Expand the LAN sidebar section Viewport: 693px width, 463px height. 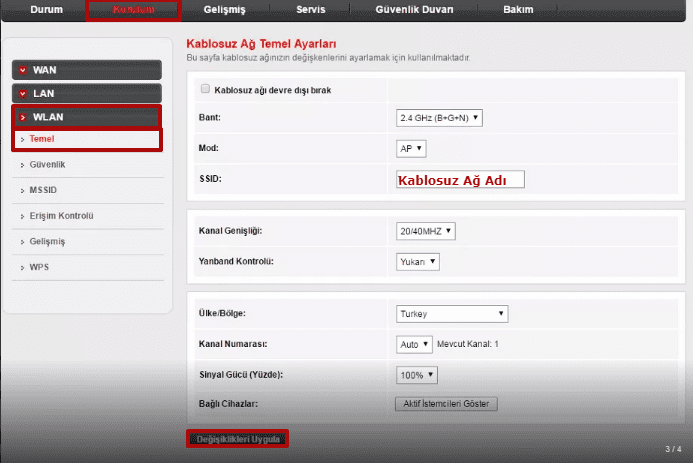87,93
